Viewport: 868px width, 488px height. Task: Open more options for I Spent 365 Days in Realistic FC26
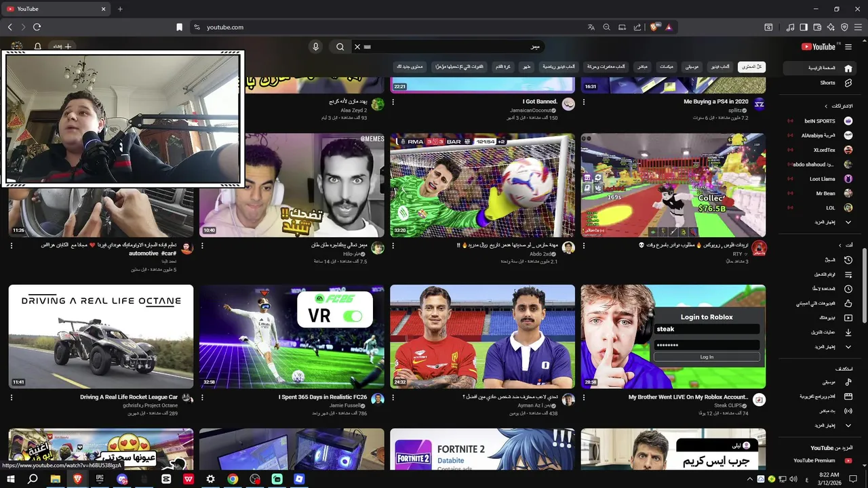pyautogui.click(x=202, y=397)
